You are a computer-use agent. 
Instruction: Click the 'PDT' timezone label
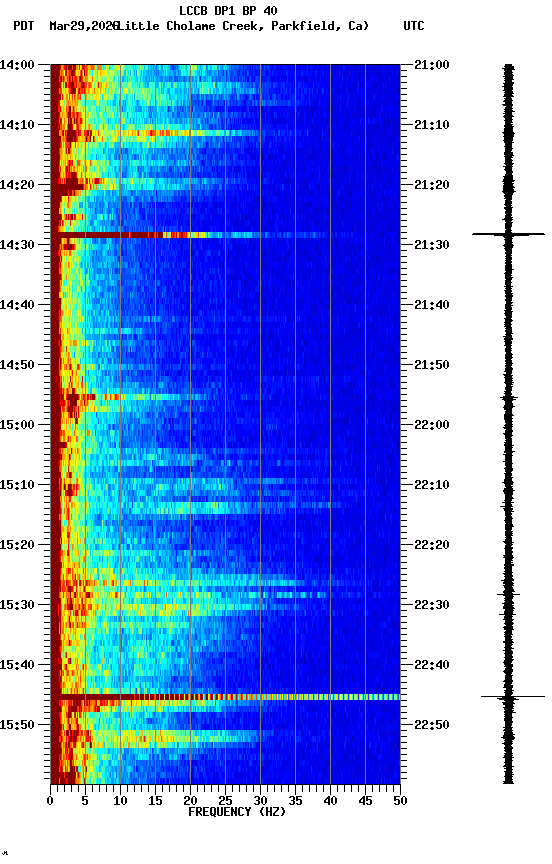[x=24, y=26]
